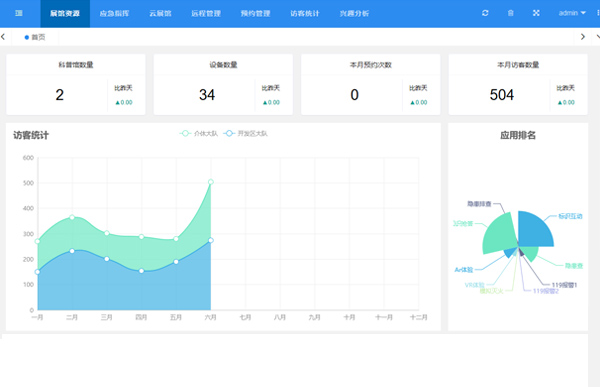
Task: Click the 119报警2 pie label
Action: pos(546,291)
